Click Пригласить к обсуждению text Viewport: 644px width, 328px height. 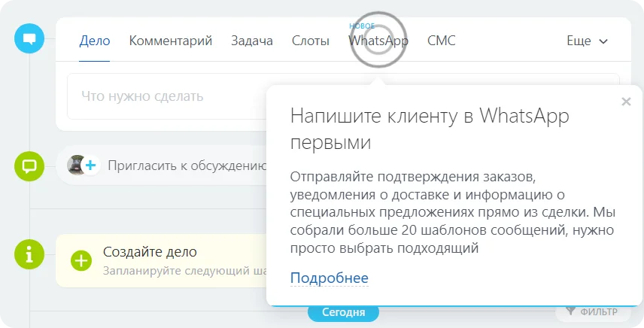pyautogui.click(x=187, y=166)
